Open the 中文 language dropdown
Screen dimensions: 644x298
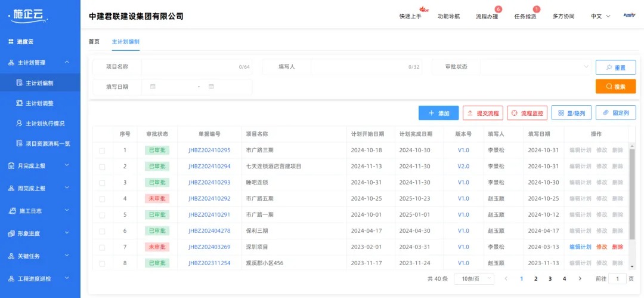tap(600, 17)
